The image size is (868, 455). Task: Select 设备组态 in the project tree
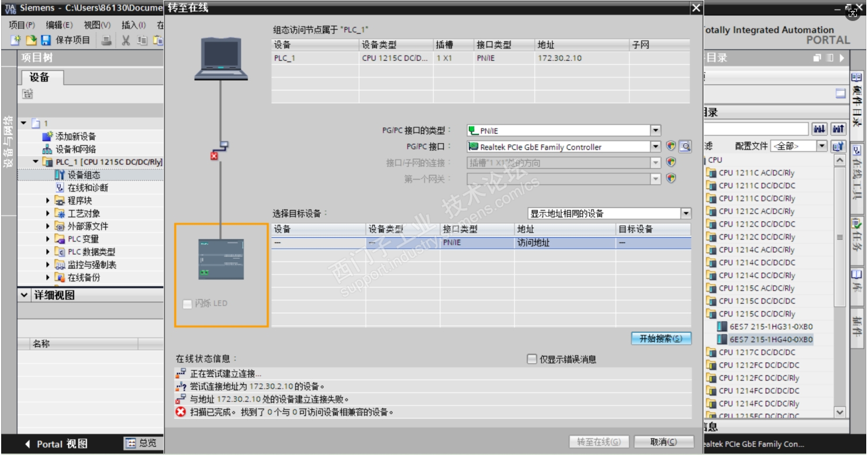coord(84,175)
